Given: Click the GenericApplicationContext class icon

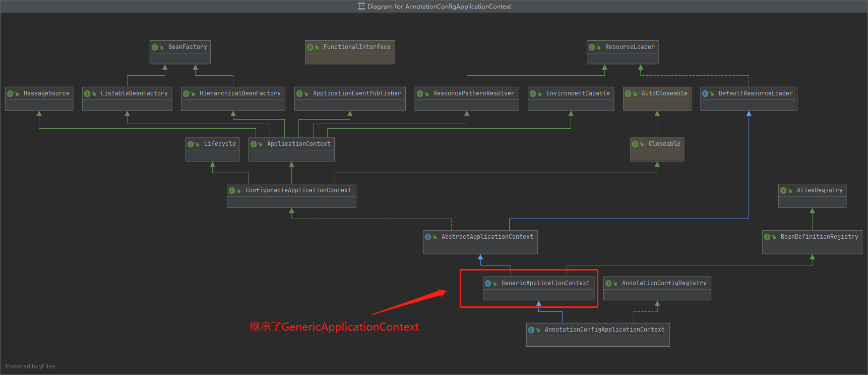Looking at the screenshot, I should pyautogui.click(x=488, y=283).
